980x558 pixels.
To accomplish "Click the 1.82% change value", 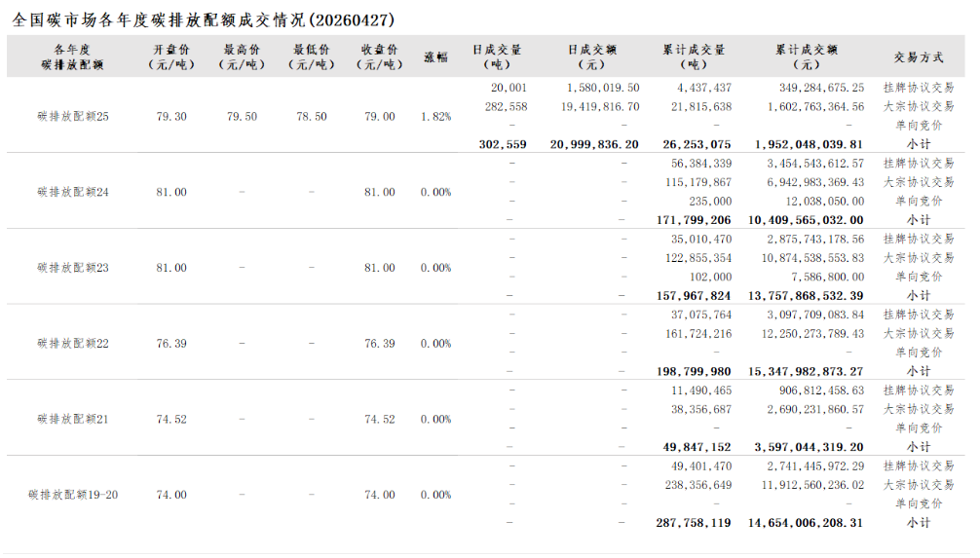I will tap(435, 117).
